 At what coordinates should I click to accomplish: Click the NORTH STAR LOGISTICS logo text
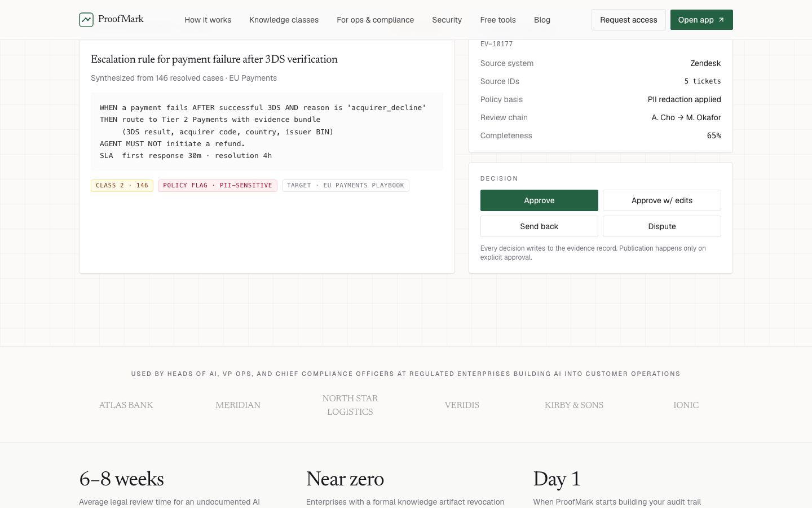(350, 405)
